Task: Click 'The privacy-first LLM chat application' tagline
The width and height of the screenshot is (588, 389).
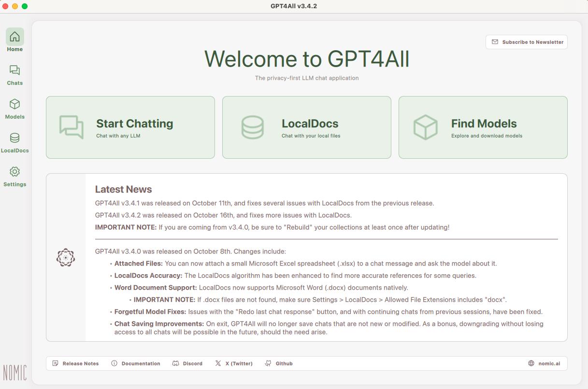Action: [307, 78]
